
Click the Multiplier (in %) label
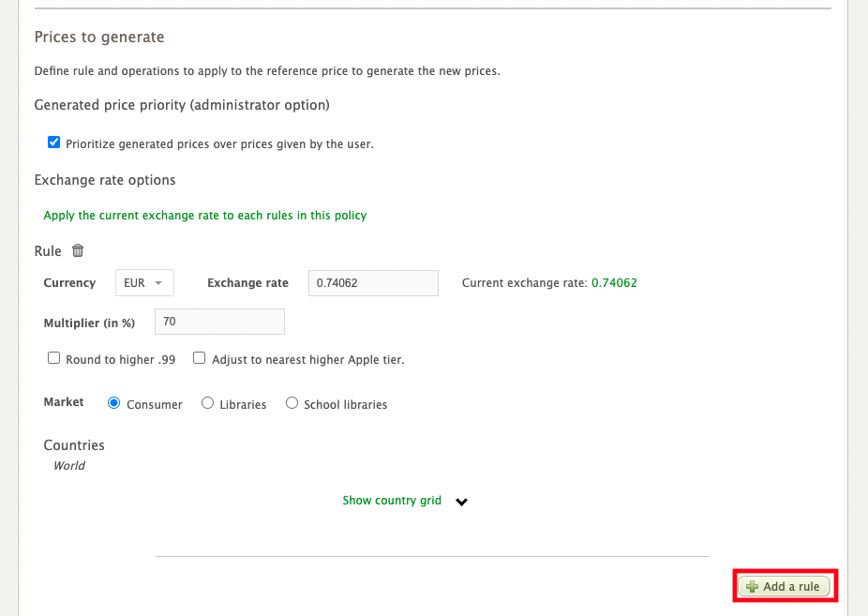pos(89,323)
